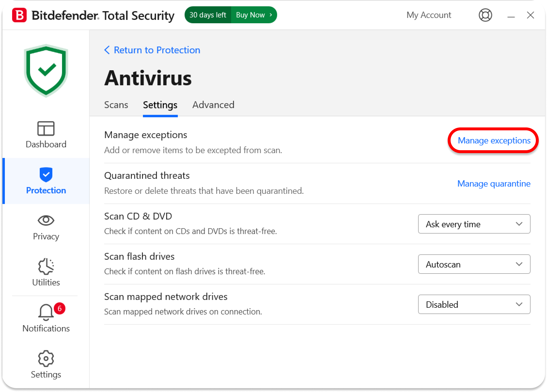Switch to the Advanced tab
This screenshot has height=392, width=547.
[x=213, y=105]
